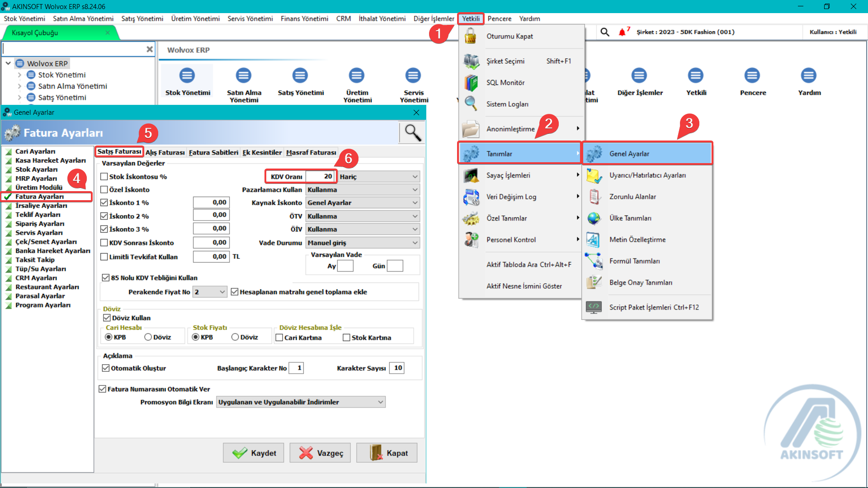Open Satın Alma Yönetimi shortcut icon
The image size is (868, 488).
click(x=244, y=75)
